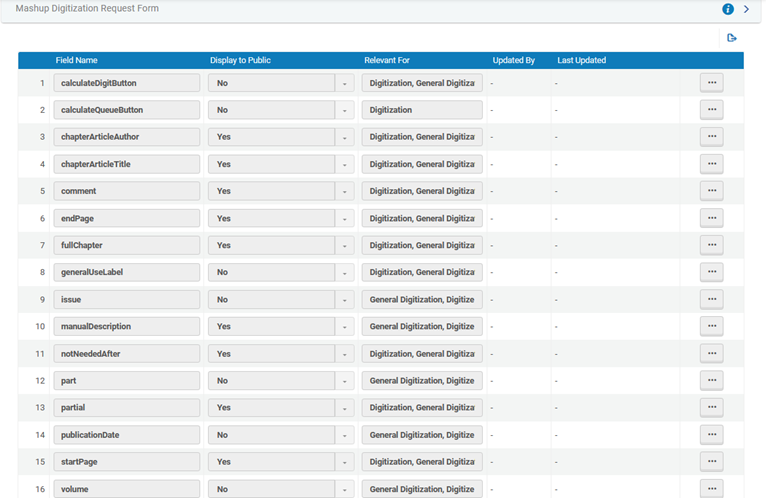Click Relevant For field of issue row

point(422,299)
